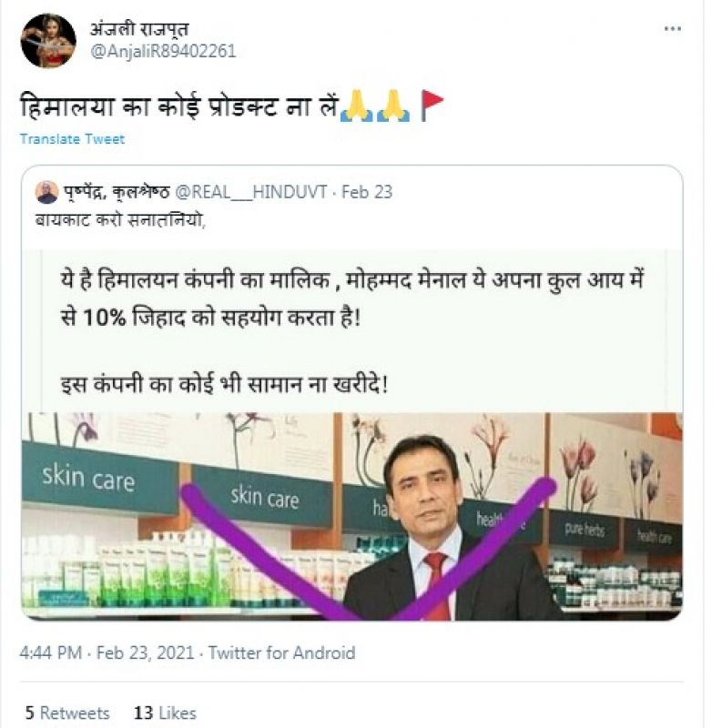Image resolution: width=722 pixels, height=728 pixels.
Task: View the 13 Likes list
Action: point(165,713)
